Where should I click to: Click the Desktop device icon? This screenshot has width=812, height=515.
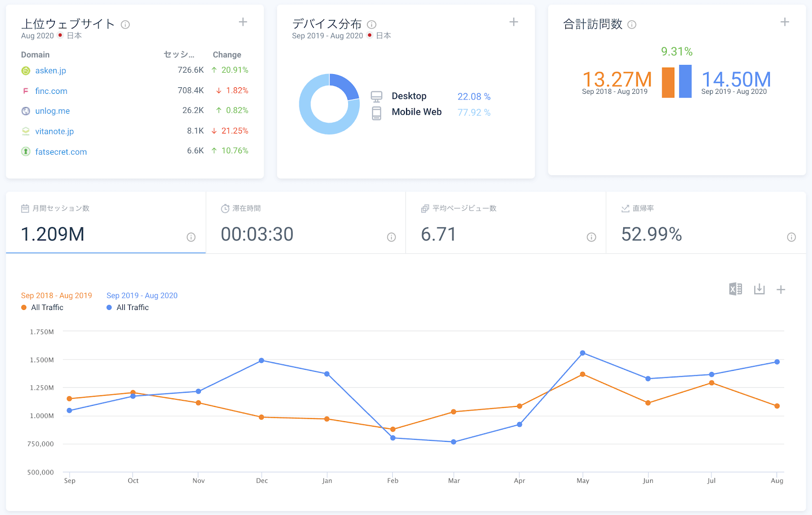[x=377, y=96]
